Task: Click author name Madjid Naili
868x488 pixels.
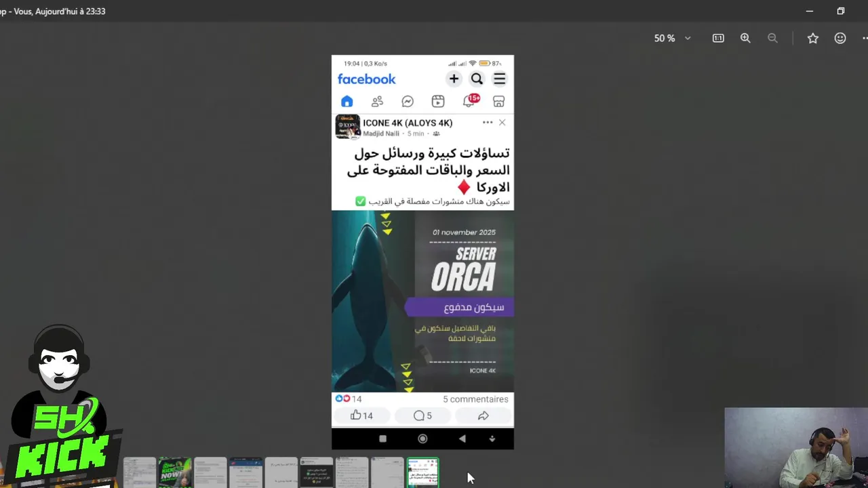Action: coord(381,134)
